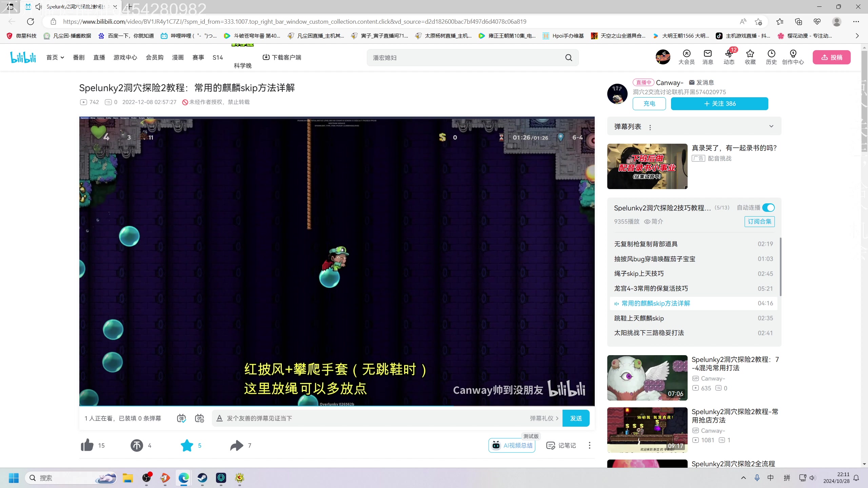Go to 直播 nav item
Screen dimensions: 868x488
point(99,57)
